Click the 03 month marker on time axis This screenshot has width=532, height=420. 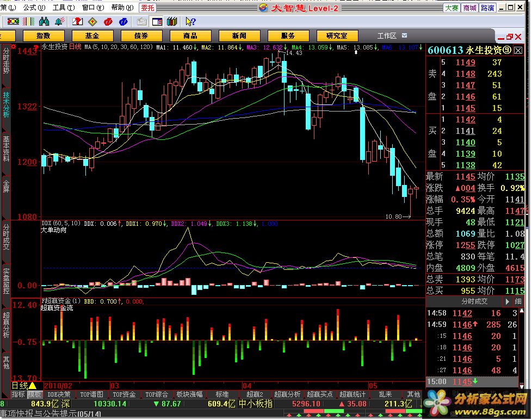coord(115,386)
